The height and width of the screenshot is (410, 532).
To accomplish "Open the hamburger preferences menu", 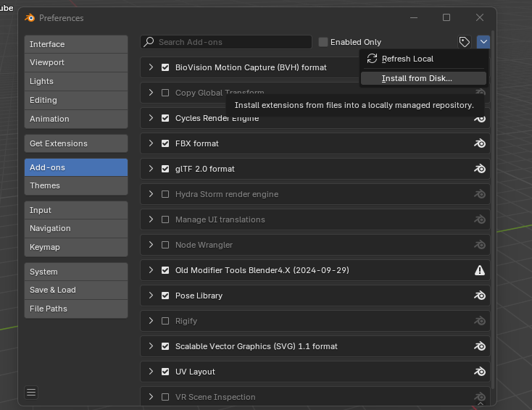I will coord(31,393).
